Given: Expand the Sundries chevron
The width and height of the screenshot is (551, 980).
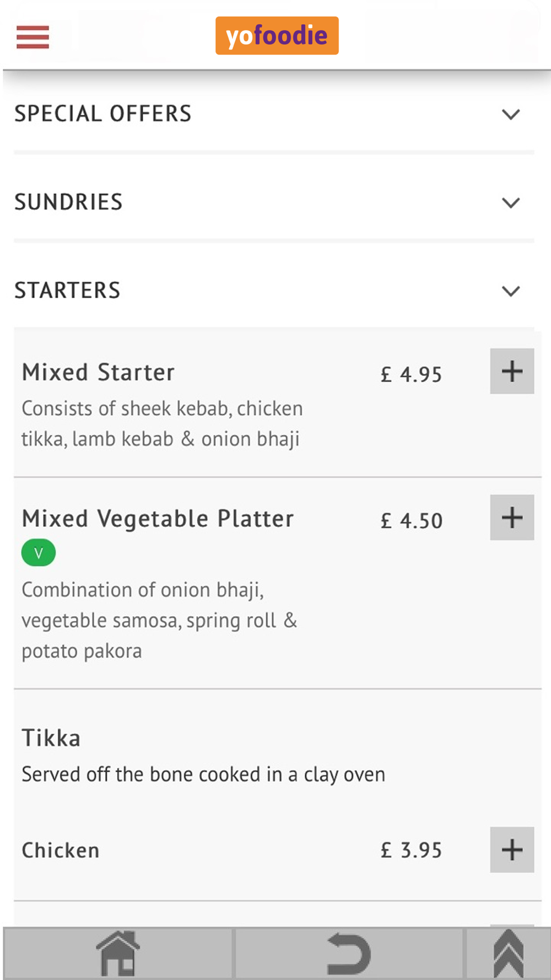Looking at the screenshot, I should click(511, 202).
